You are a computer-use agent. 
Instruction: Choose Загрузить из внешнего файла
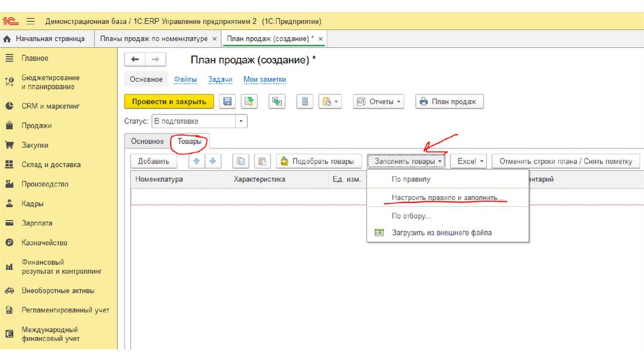pyautogui.click(x=447, y=233)
